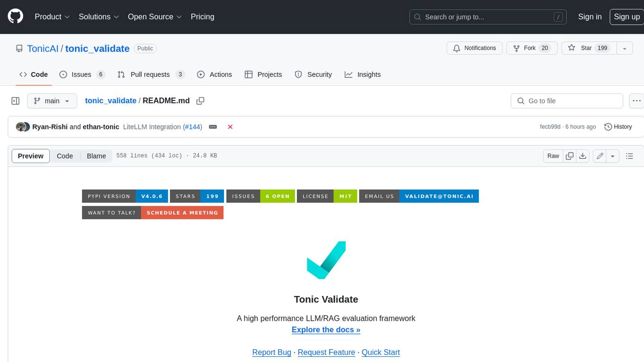Open the README outline list

click(x=629, y=156)
